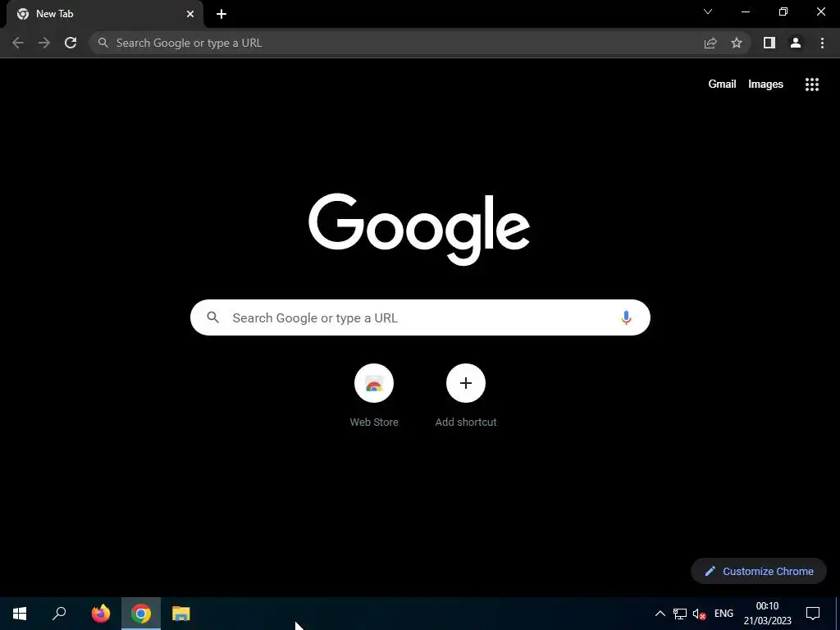
Task: Reload the page with the refresh icon
Action: (x=71, y=43)
